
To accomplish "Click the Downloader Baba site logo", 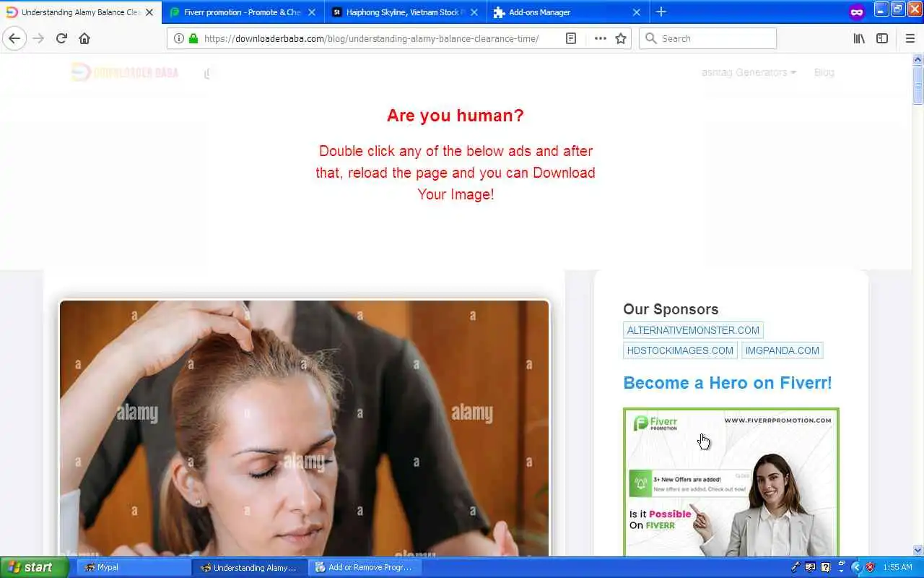I will [125, 72].
